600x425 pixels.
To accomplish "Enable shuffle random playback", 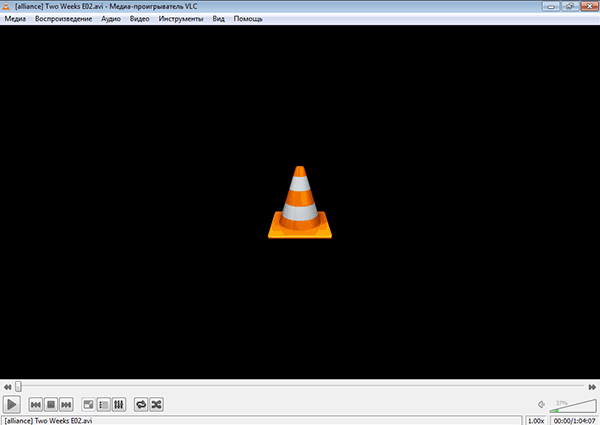I will [x=156, y=404].
